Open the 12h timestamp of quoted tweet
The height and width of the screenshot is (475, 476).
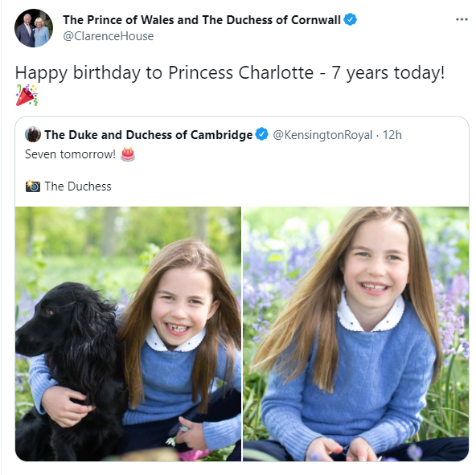pyautogui.click(x=392, y=135)
